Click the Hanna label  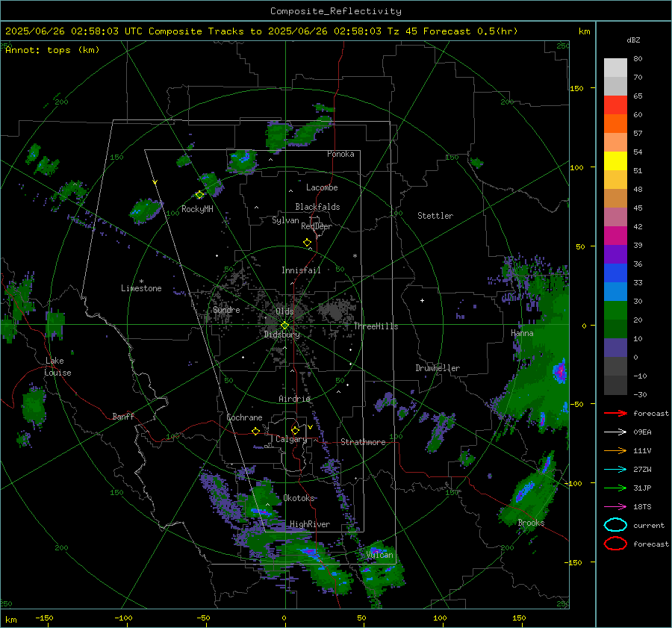[522, 333]
